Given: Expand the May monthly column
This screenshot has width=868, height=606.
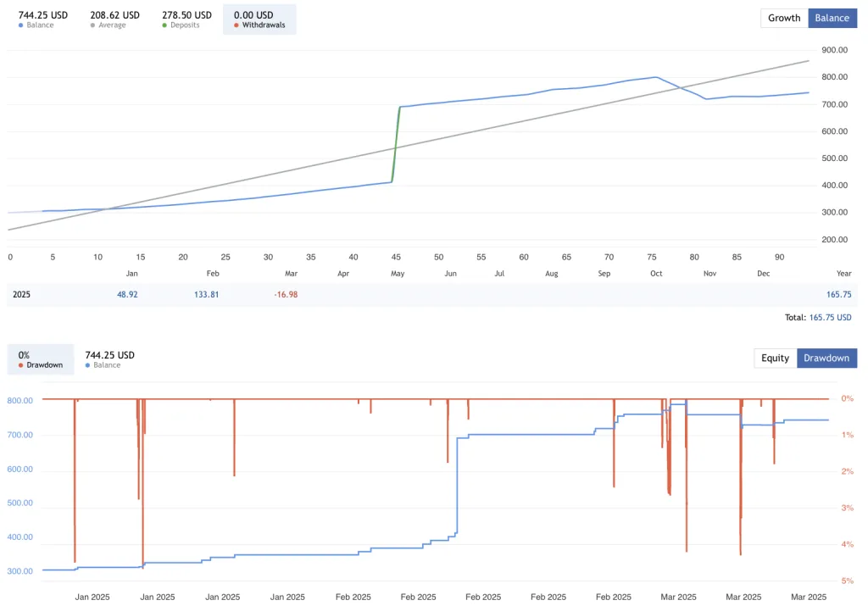Looking at the screenshot, I should pyautogui.click(x=397, y=273).
